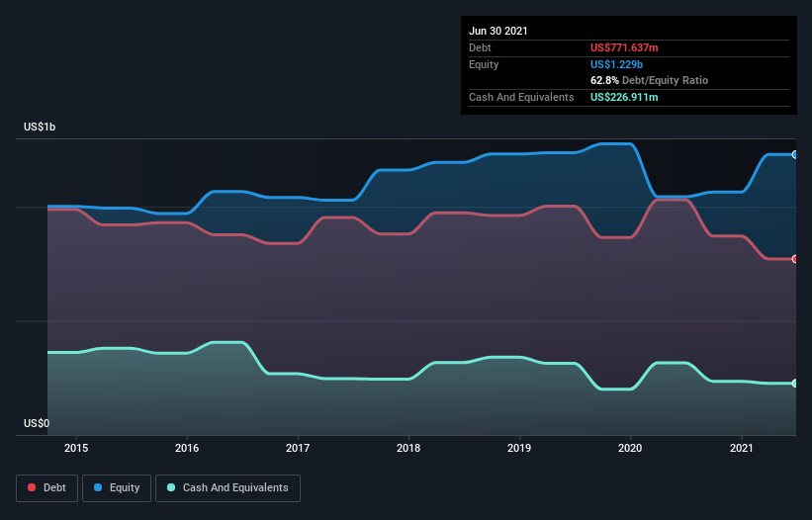Image resolution: width=812 pixels, height=520 pixels.
Task: Toggle the Cash And Equivalents legend button
Action: (227, 488)
